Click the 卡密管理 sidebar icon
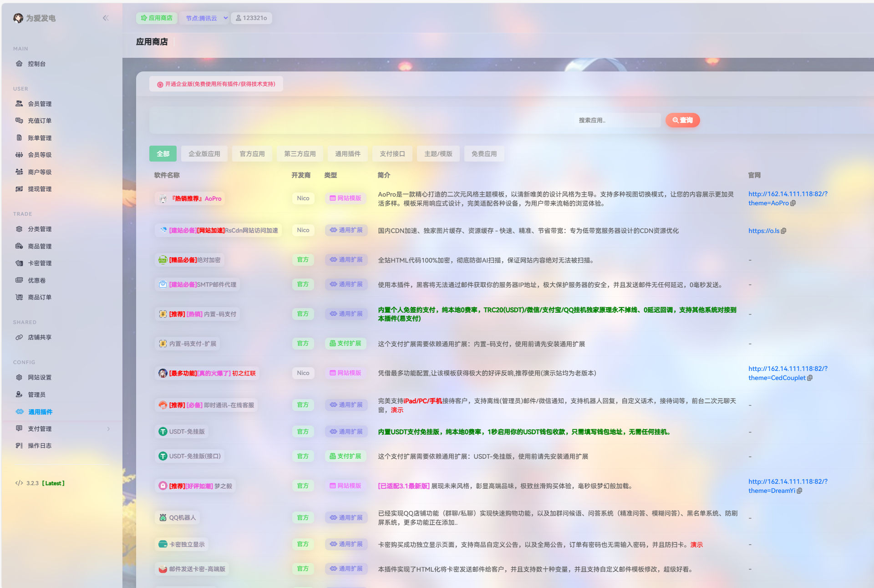The width and height of the screenshot is (874, 588). coord(19,263)
